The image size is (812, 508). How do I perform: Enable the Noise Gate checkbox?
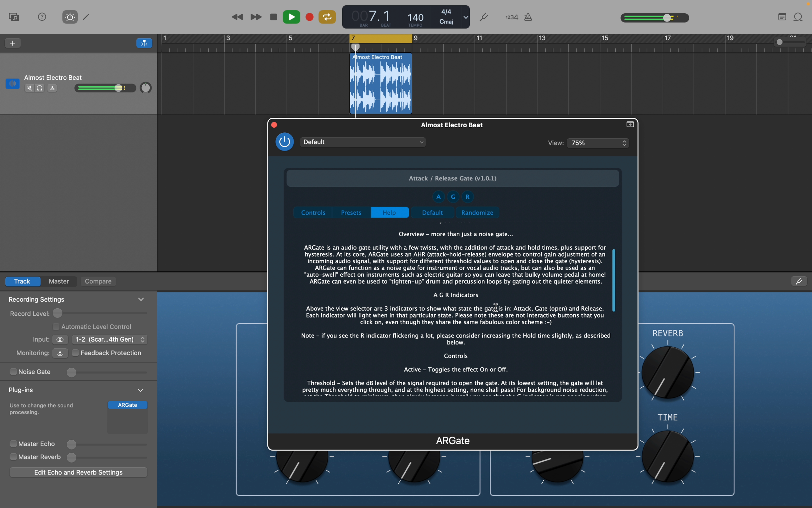(x=13, y=371)
